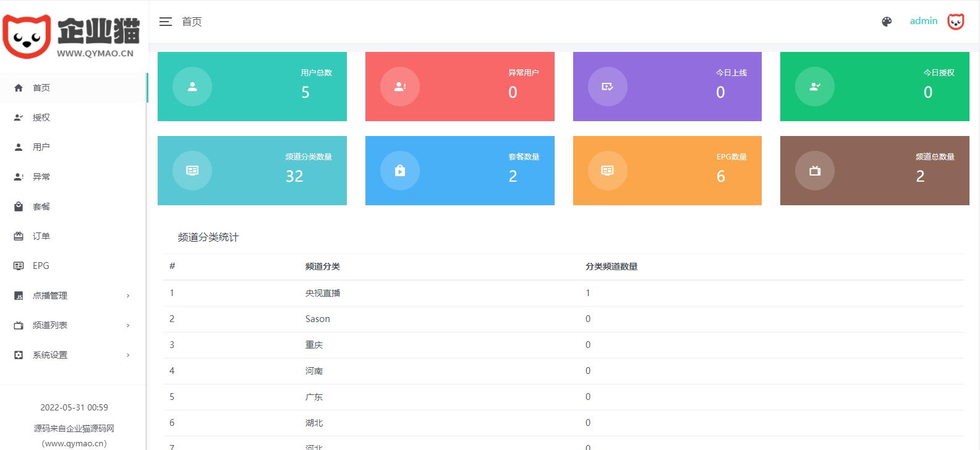The width and height of the screenshot is (980, 450).
Task: Click the 首页 breadcrumb in header
Action: 192,22
